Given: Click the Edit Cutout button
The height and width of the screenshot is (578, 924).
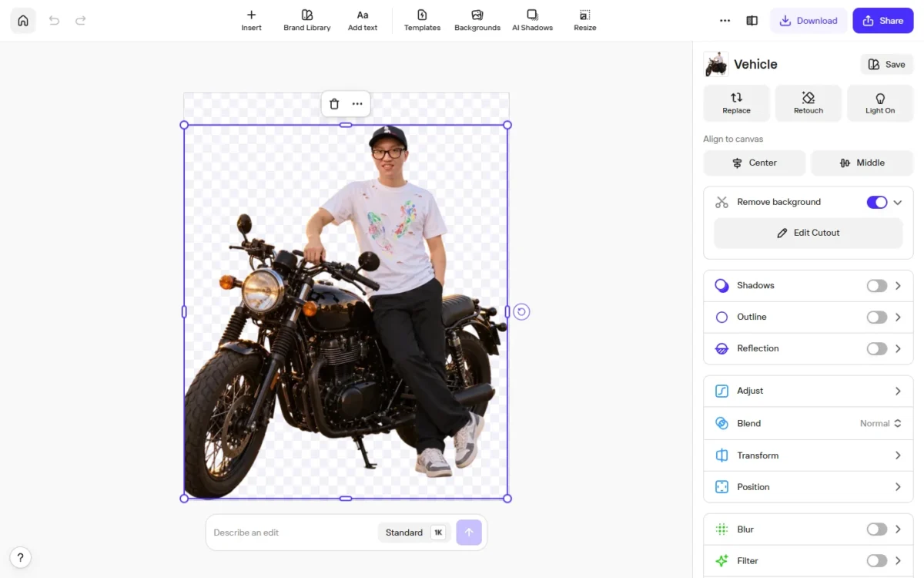Looking at the screenshot, I should coord(808,233).
